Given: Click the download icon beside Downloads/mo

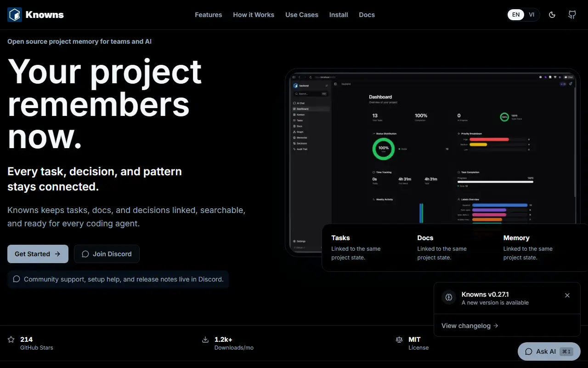Looking at the screenshot, I should (205, 339).
